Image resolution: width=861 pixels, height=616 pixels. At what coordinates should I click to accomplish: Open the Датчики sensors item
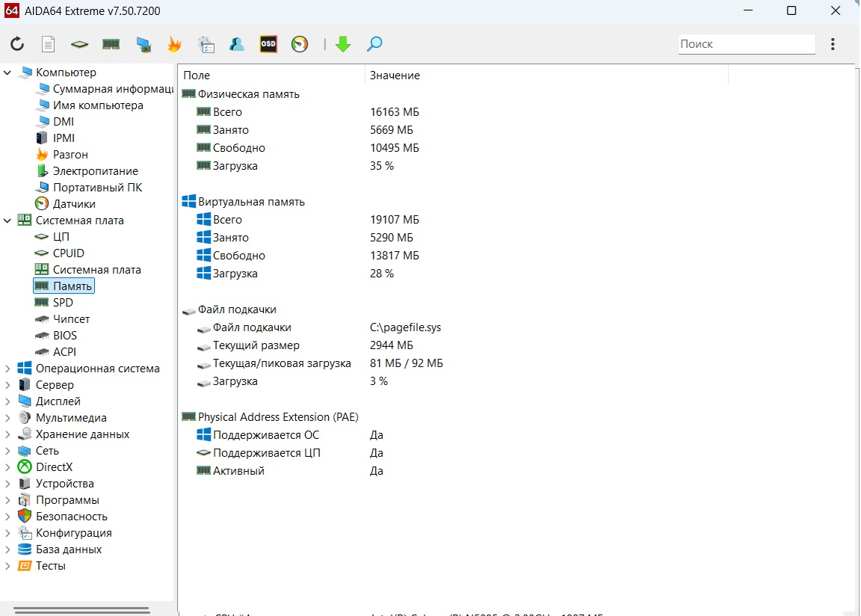click(65, 204)
